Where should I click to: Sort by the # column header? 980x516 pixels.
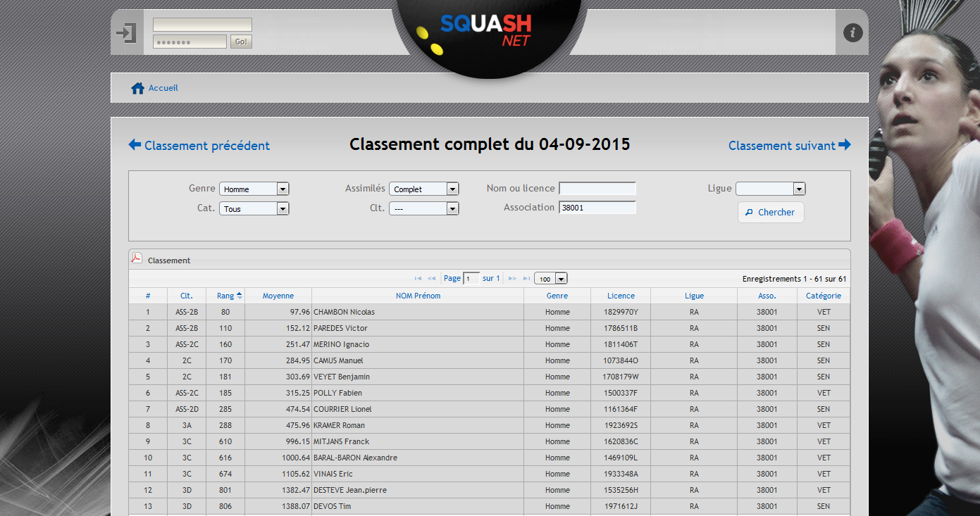coord(148,296)
